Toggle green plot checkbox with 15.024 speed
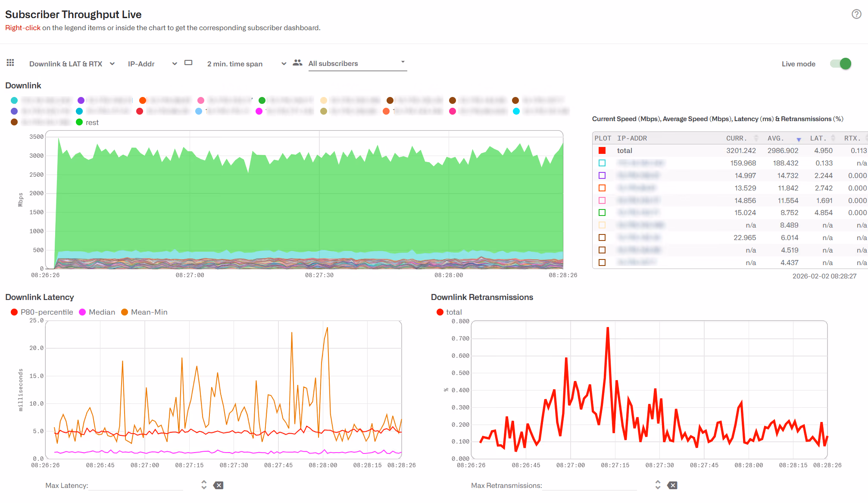 [602, 212]
